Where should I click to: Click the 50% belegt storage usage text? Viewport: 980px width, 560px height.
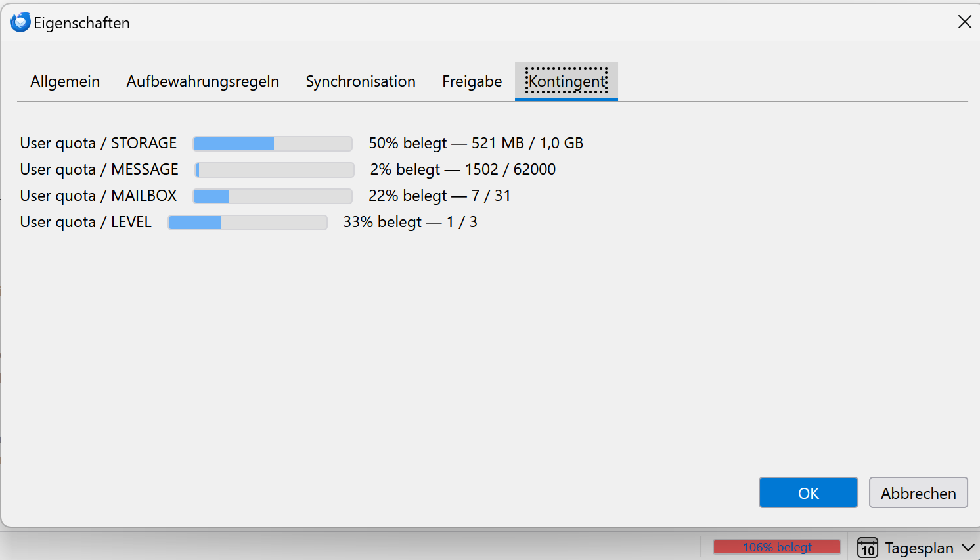point(407,143)
